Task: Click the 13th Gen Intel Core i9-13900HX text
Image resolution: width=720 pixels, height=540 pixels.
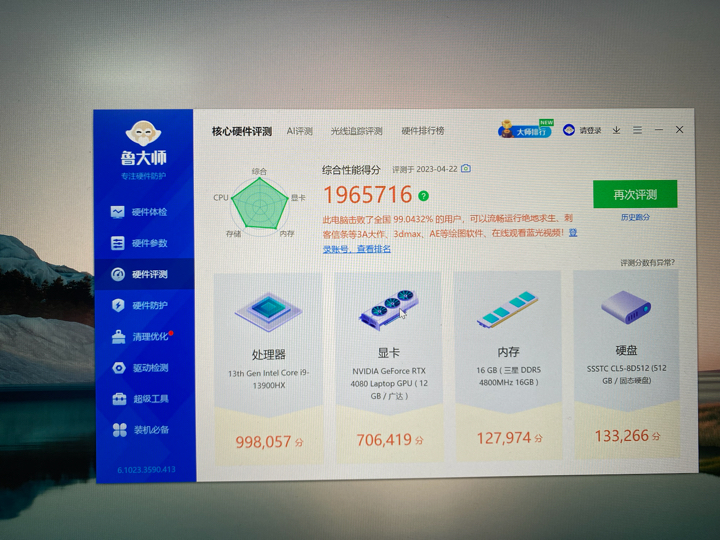Action: (x=269, y=379)
